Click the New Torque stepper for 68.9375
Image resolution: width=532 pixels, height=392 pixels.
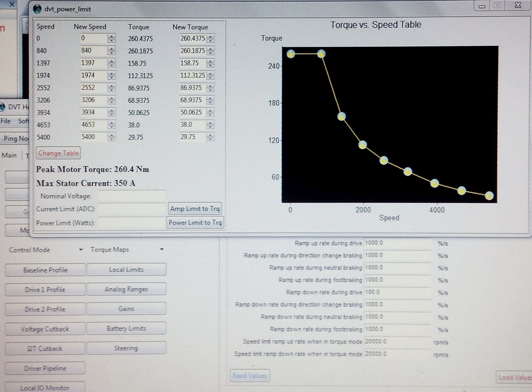tap(210, 100)
